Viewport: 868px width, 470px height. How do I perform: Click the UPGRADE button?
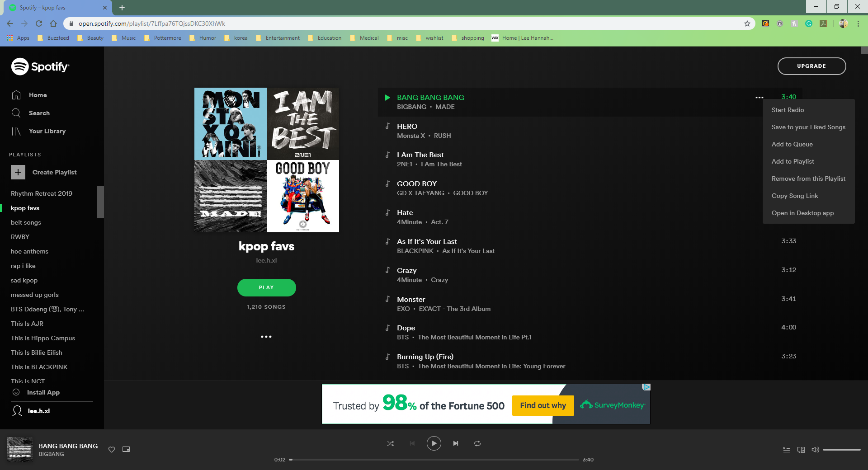coord(811,66)
